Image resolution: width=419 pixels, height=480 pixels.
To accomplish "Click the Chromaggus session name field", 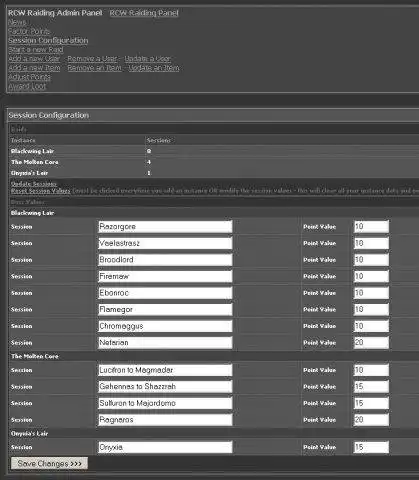I will pos(165,326).
